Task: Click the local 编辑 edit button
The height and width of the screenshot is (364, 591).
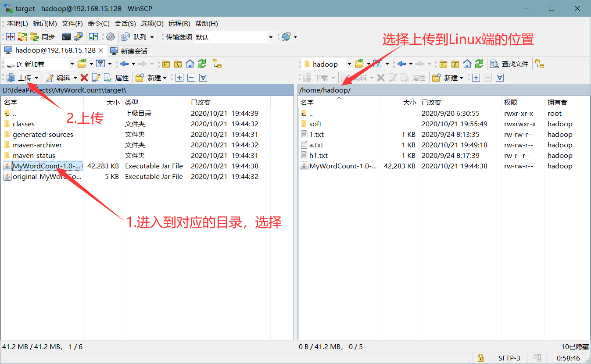Action: [57, 78]
